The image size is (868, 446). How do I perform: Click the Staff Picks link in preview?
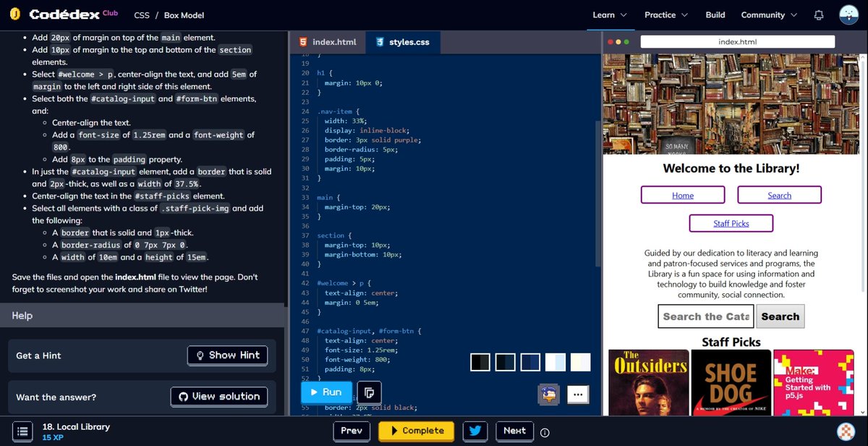tap(731, 223)
